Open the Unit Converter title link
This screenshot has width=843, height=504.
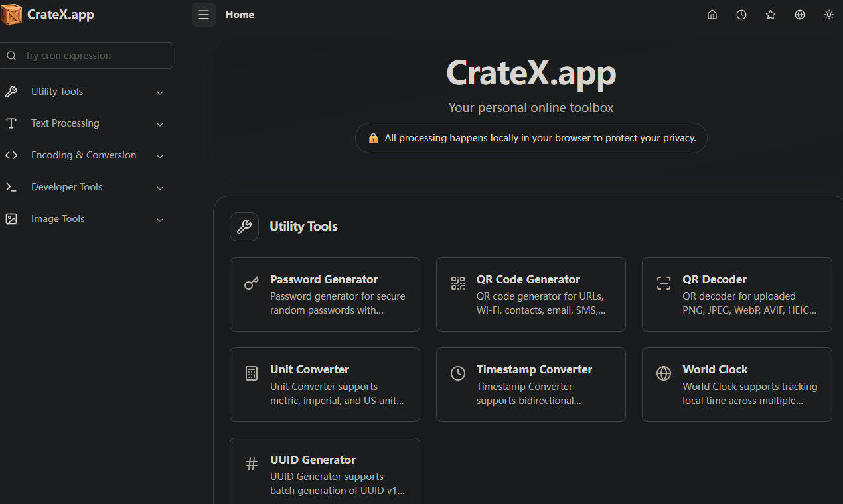[309, 369]
